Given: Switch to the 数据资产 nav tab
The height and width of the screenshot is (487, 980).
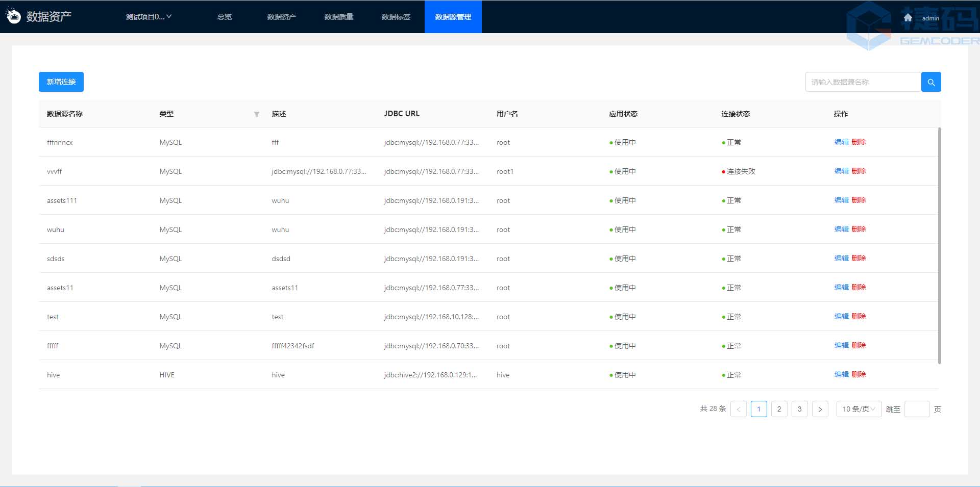Looking at the screenshot, I should tap(281, 17).
